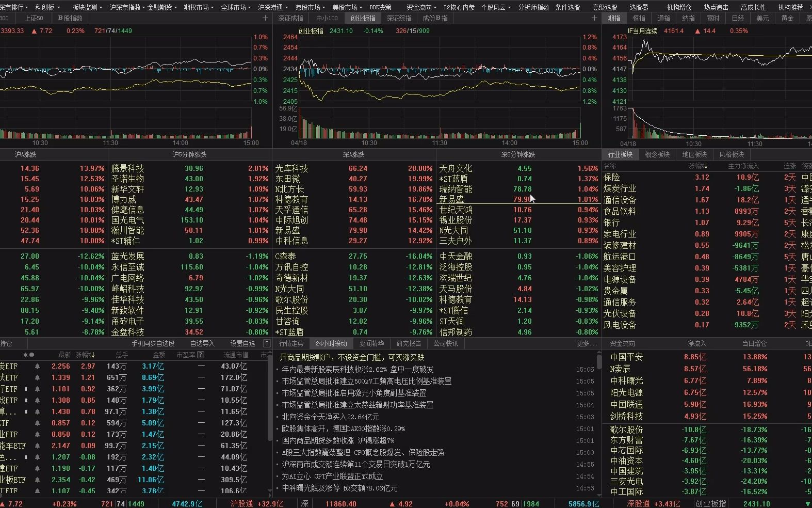Click bell icon in row priced 0.857
Screen dimensions: 812x508
tap(38, 423)
